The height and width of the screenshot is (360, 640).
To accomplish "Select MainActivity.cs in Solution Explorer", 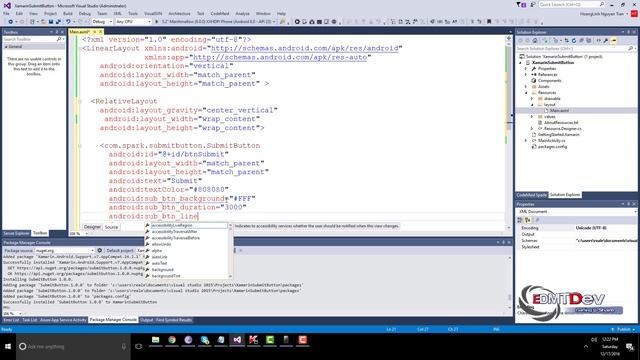I will [551, 140].
